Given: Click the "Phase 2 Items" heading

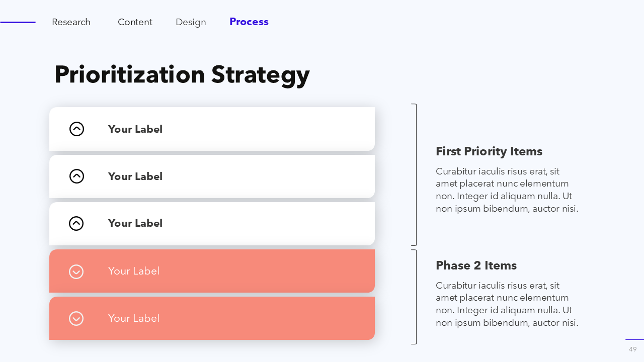Looking at the screenshot, I should tap(476, 265).
